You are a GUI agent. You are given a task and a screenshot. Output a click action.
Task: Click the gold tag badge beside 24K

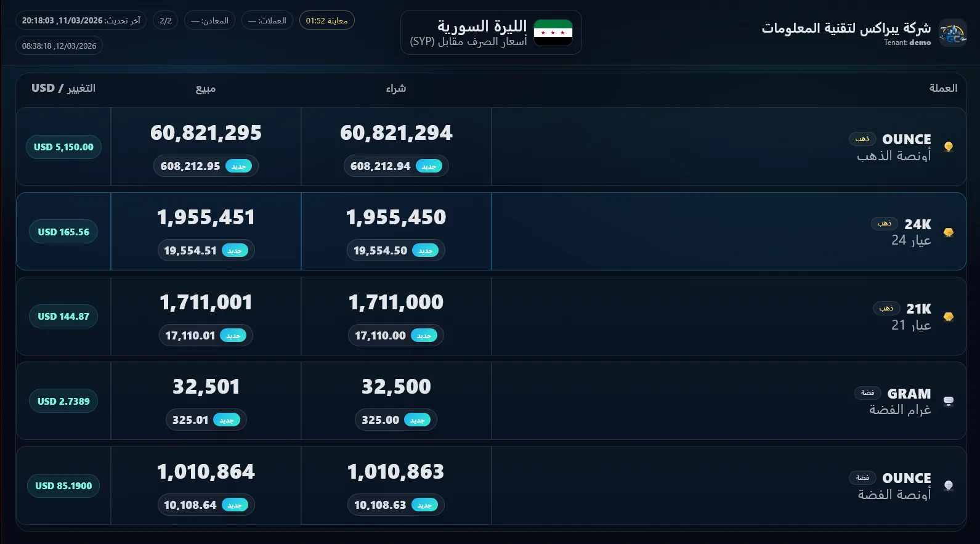(884, 224)
